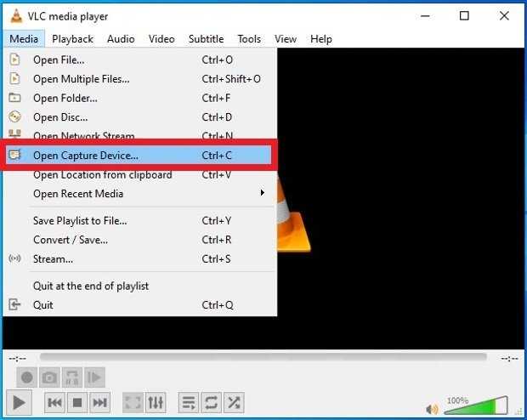This screenshot has width=527, height=420.
Task: Select Open Capture Device... entry
Action: 139,155
